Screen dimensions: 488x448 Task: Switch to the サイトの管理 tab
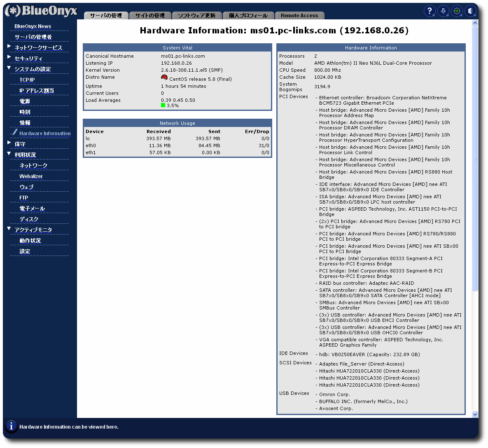[x=150, y=16]
